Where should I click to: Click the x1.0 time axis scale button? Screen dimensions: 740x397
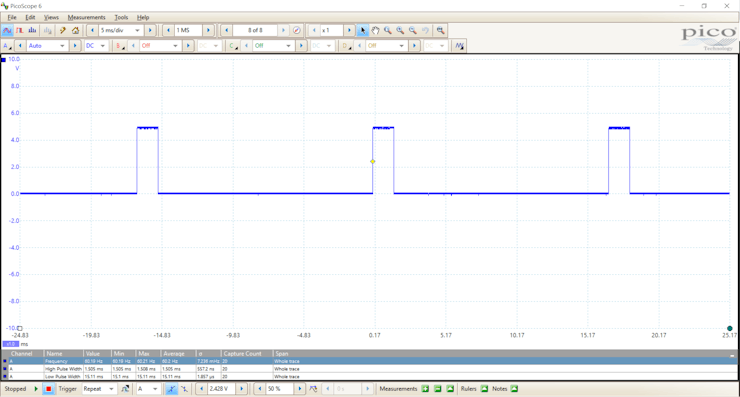(10, 344)
